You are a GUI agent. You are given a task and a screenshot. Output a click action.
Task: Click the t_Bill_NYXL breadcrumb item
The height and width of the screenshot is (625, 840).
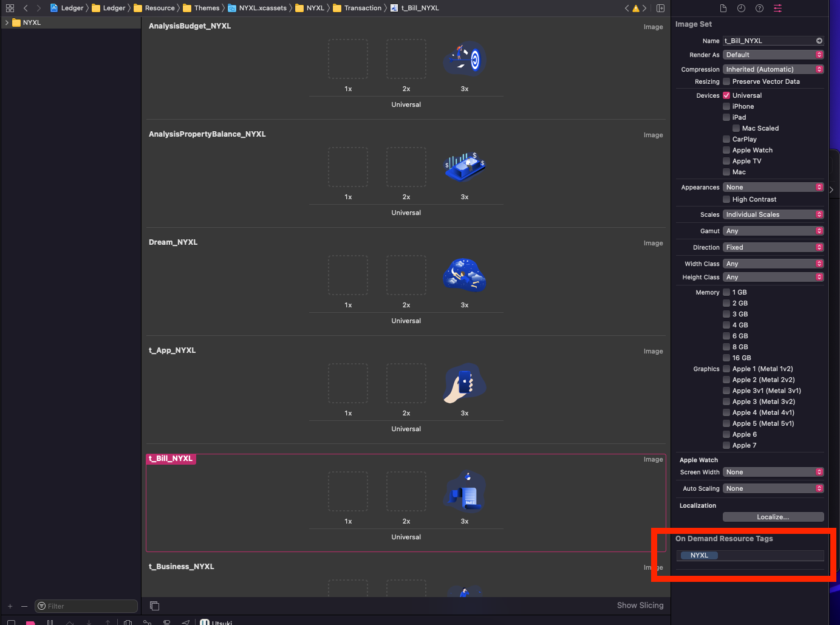click(x=414, y=8)
